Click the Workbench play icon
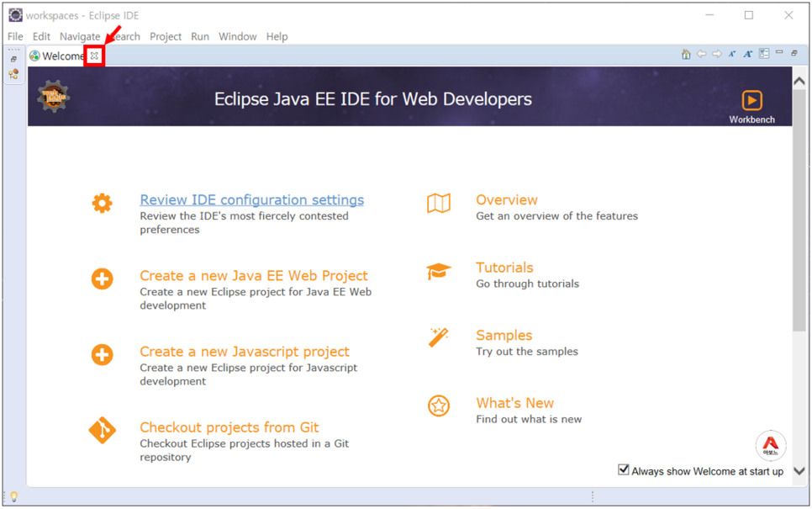This screenshot has height=509, width=812. pyautogui.click(x=752, y=100)
